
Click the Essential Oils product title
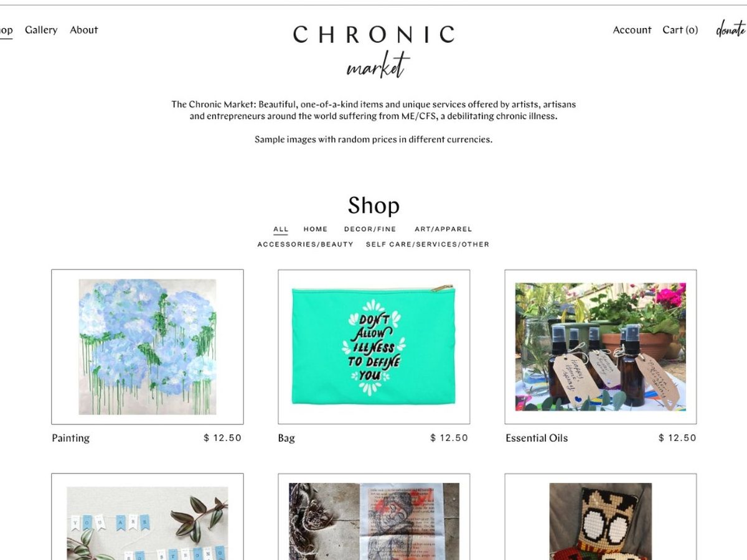click(537, 438)
